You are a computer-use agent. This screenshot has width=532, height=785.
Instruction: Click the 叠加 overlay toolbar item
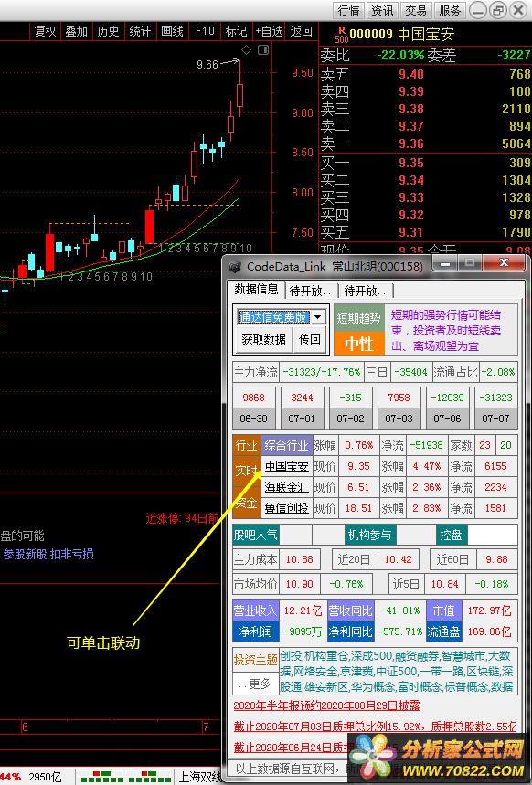pos(77,31)
